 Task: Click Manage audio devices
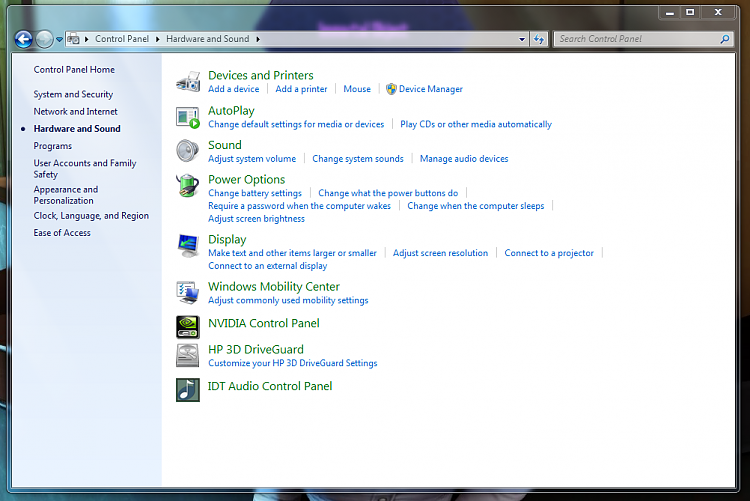[464, 159]
